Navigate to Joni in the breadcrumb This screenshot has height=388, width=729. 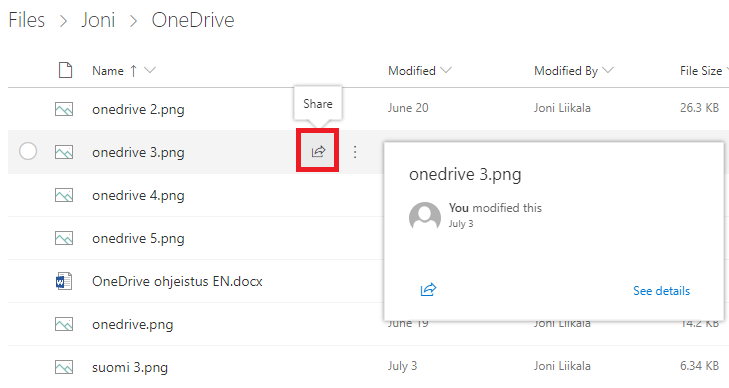point(98,20)
